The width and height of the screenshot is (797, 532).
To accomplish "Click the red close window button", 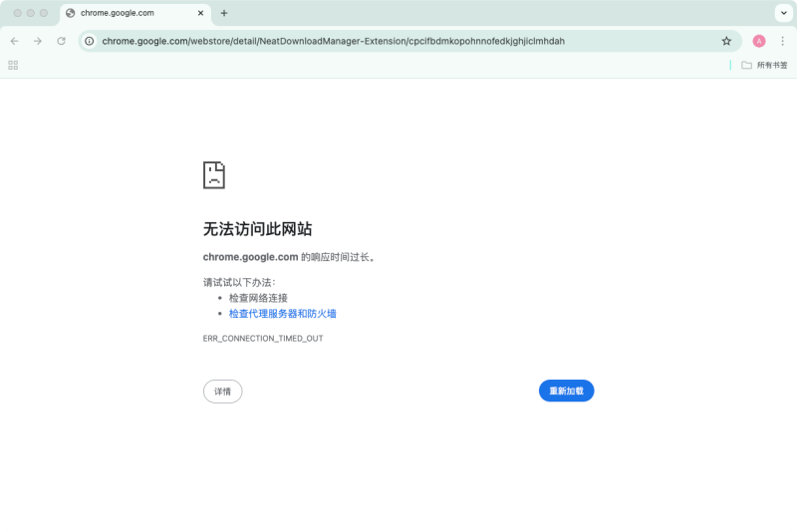I will tap(18, 13).
